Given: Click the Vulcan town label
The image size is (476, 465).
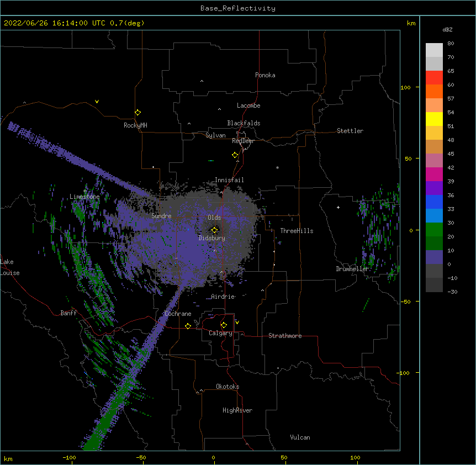Looking at the screenshot, I should (x=300, y=437).
